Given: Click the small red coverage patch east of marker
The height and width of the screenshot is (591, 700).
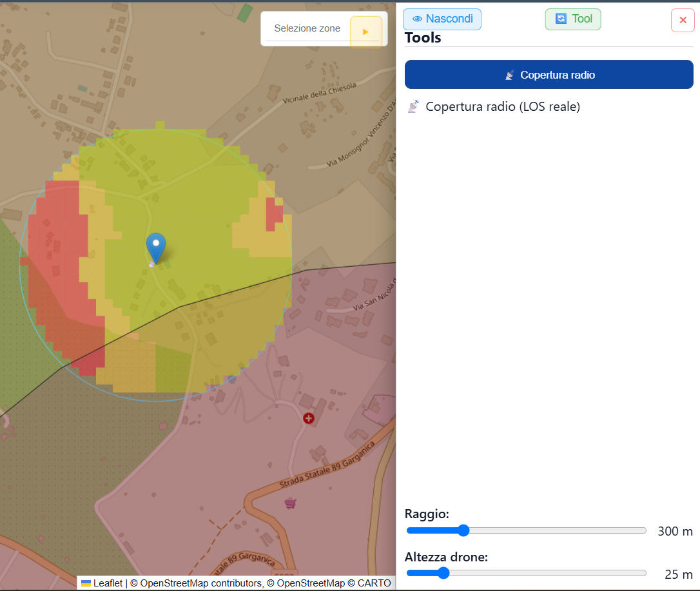Looking at the screenshot, I should (274, 214).
